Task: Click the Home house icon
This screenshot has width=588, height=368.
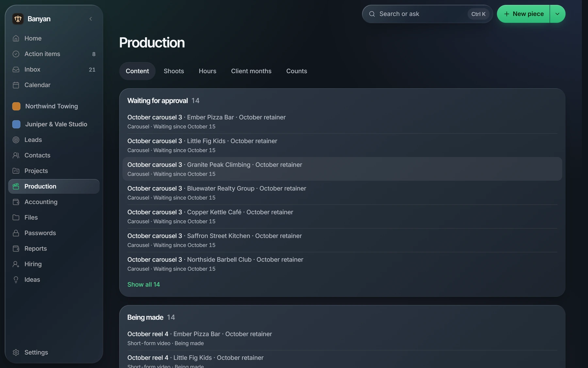Action: point(16,38)
